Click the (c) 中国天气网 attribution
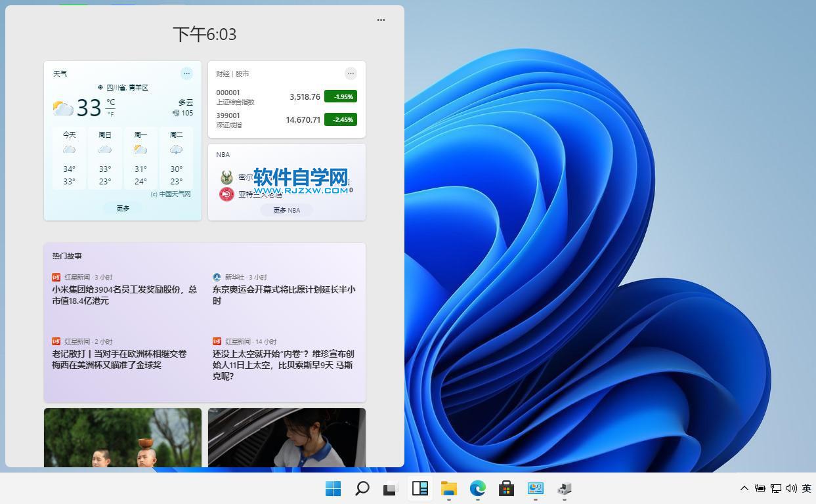816x504 pixels. point(171,194)
